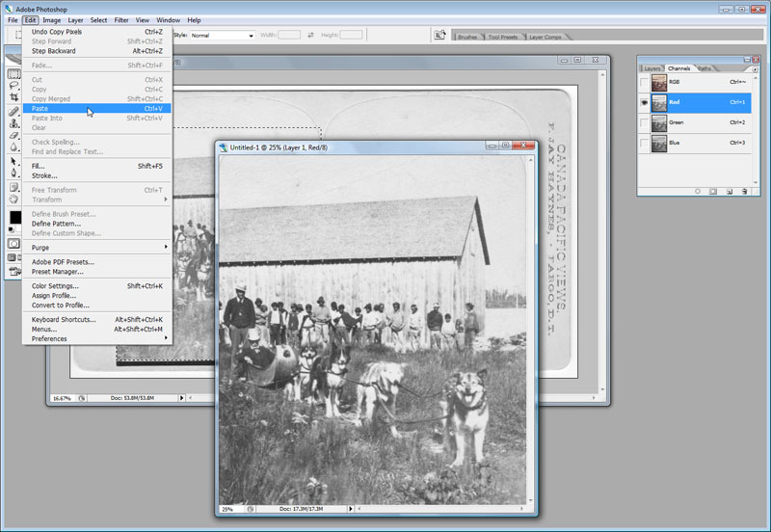The height and width of the screenshot is (532, 771).
Task: Open the Style dropdown in options bar
Action: click(222, 35)
